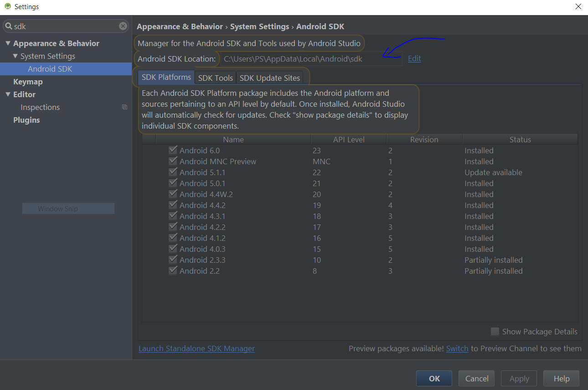
Task: Open Plugins settings
Action: pos(26,120)
